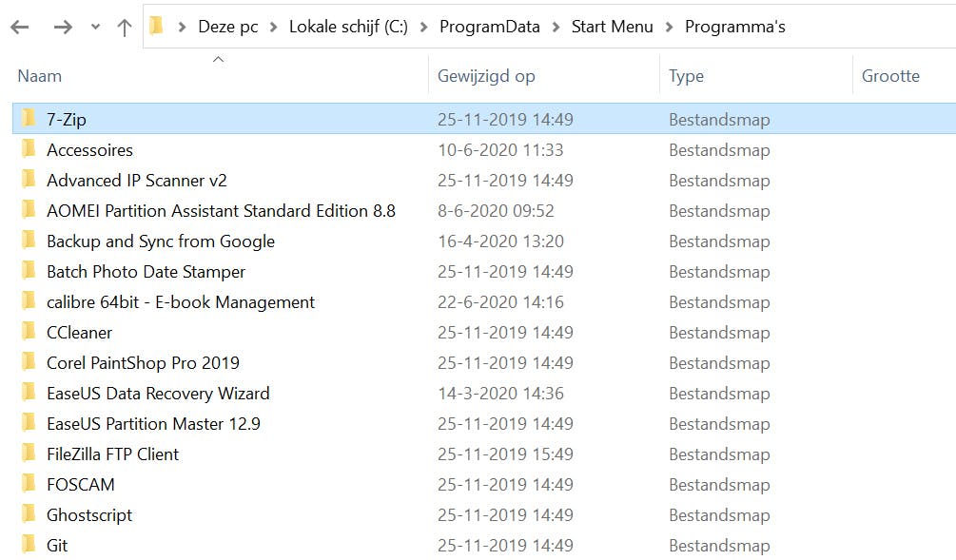Click Batch Photo Date Stamper name

pyautogui.click(x=146, y=272)
